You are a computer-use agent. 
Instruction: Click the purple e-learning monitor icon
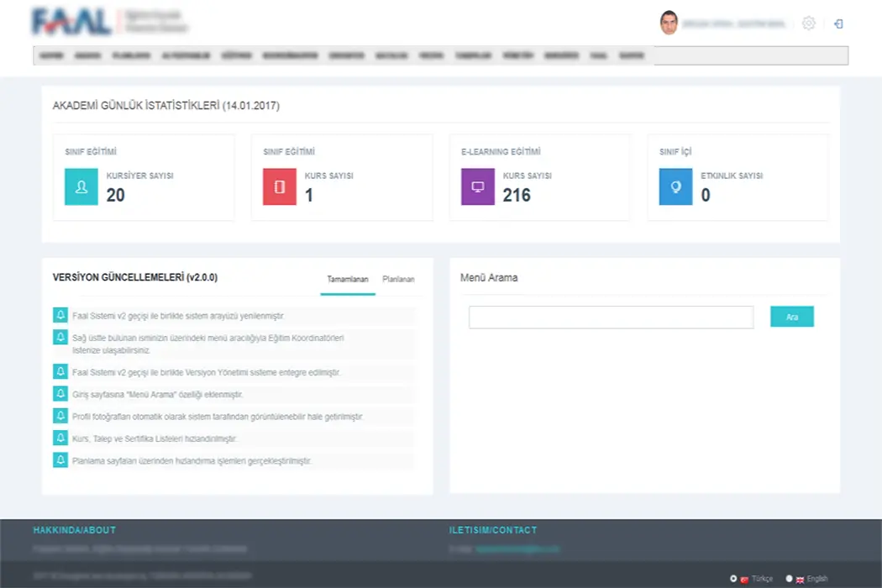[478, 187]
